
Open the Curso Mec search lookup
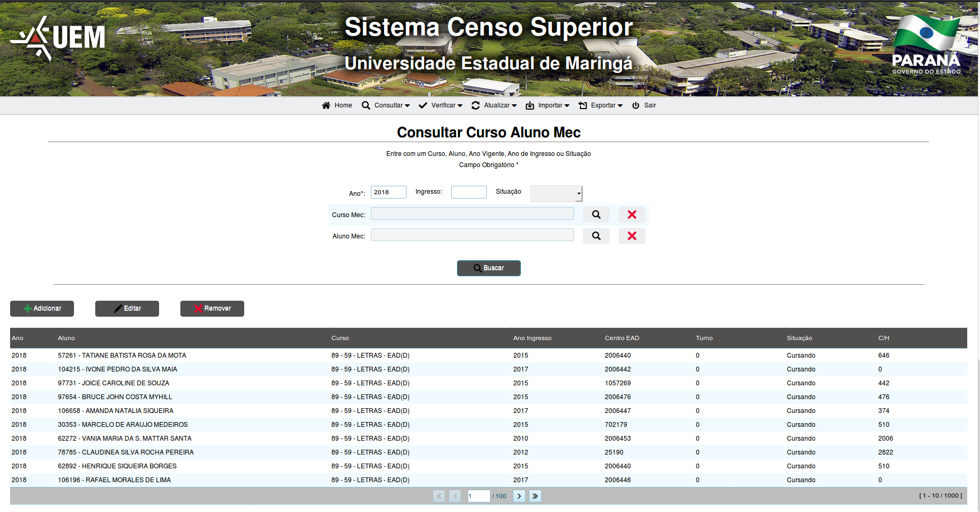point(596,214)
